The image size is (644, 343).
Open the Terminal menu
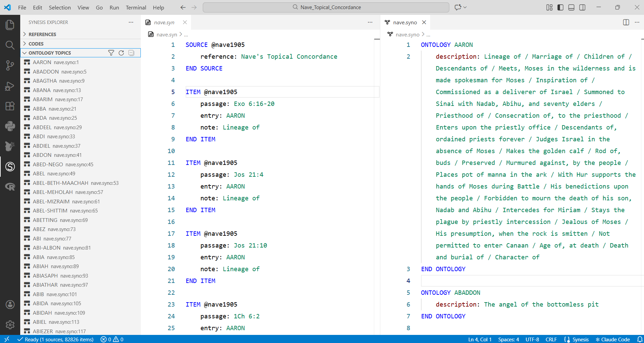(136, 7)
